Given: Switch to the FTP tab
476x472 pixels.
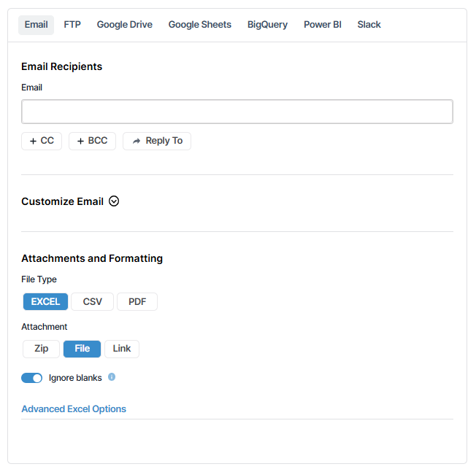Looking at the screenshot, I should pyautogui.click(x=72, y=25).
